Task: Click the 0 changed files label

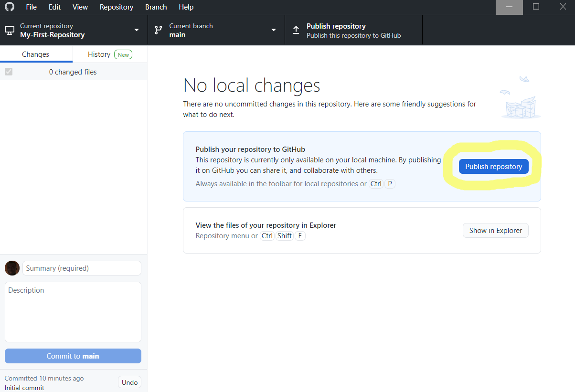Action: 73,72
